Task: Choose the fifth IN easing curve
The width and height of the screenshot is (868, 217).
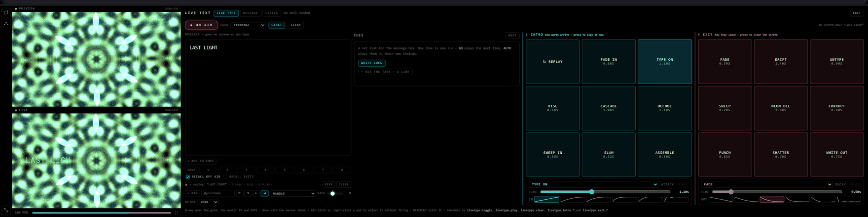Action: click(x=651, y=199)
